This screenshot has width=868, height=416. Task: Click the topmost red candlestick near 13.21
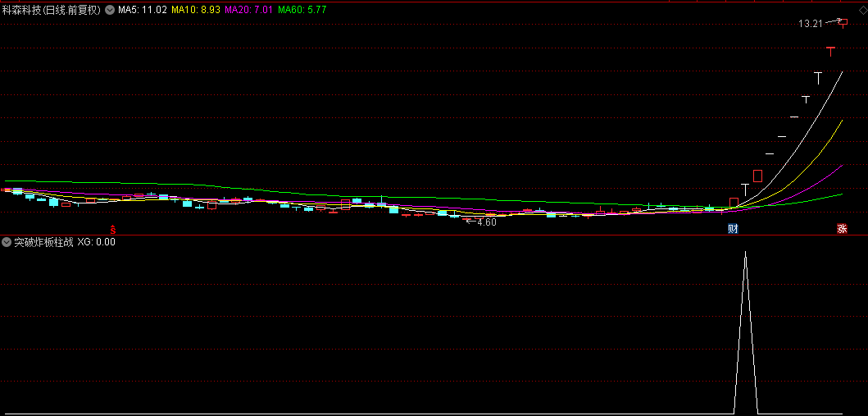843,22
